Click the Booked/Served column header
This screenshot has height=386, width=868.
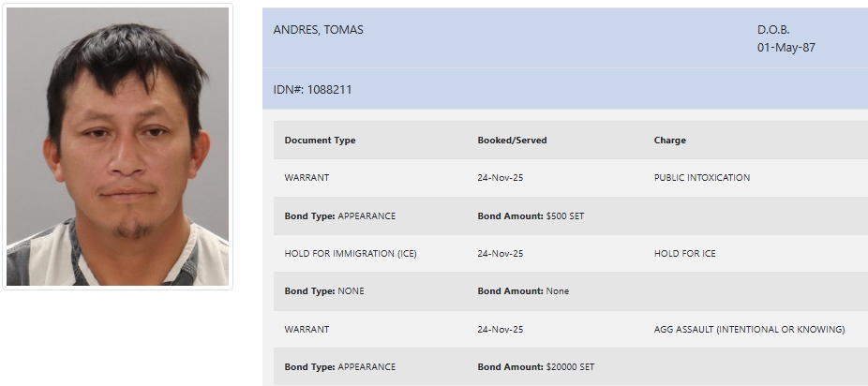[x=512, y=141]
